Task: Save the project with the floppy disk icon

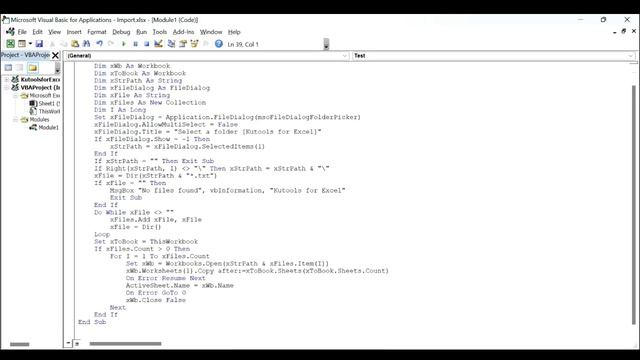Action: click(39, 44)
